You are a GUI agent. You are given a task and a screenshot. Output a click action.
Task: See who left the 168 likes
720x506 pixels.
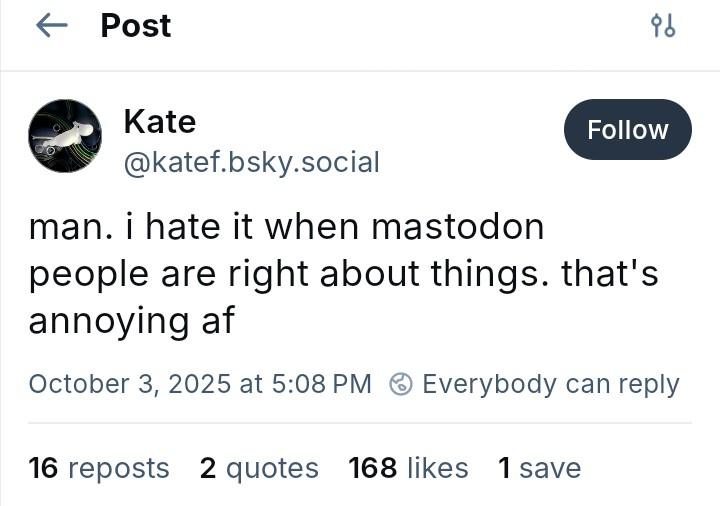pos(408,468)
